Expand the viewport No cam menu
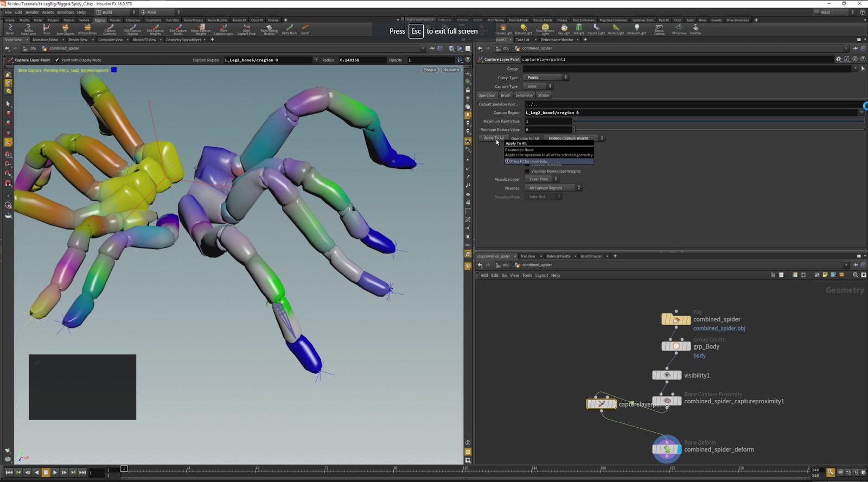The width and height of the screenshot is (868, 482). click(x=451, y=70)
